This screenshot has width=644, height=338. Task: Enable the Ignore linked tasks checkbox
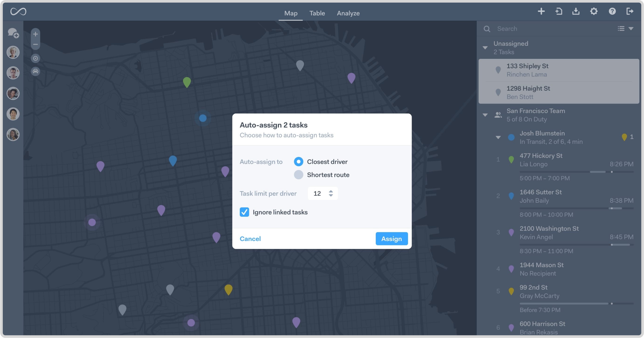(x=244, y=211)
